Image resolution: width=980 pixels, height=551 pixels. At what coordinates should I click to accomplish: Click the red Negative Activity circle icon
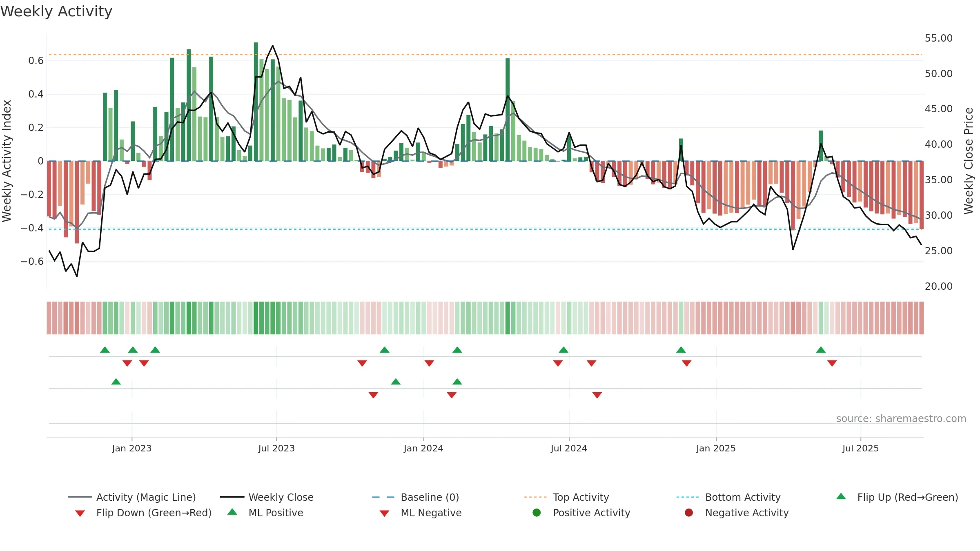[x=689, y=513]
